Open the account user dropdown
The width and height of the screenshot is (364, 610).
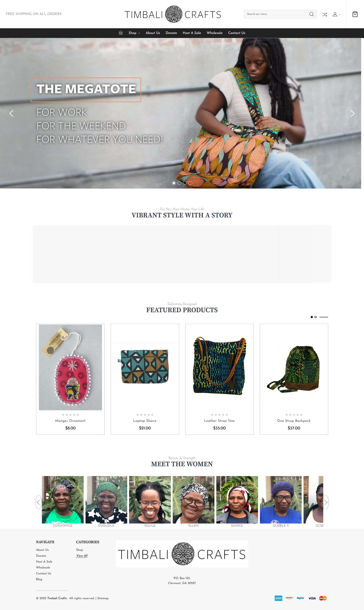(x=336, y=14)
